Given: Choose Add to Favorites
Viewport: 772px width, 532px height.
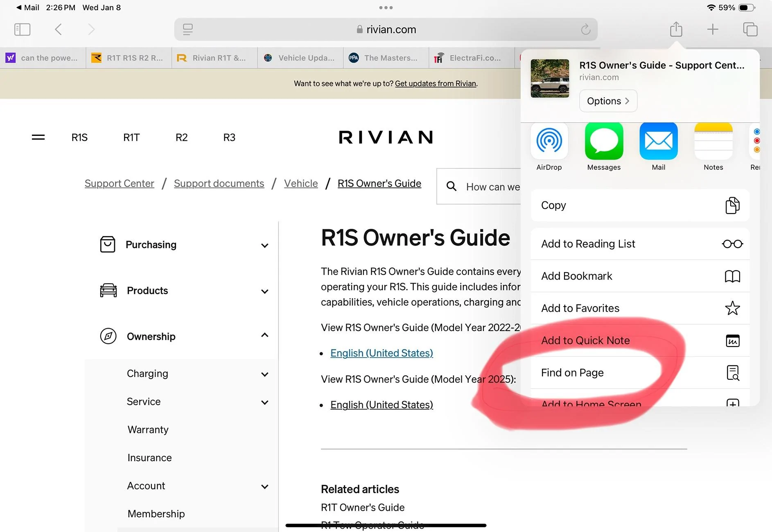Looking at the screenshot, I should [640, 308].
